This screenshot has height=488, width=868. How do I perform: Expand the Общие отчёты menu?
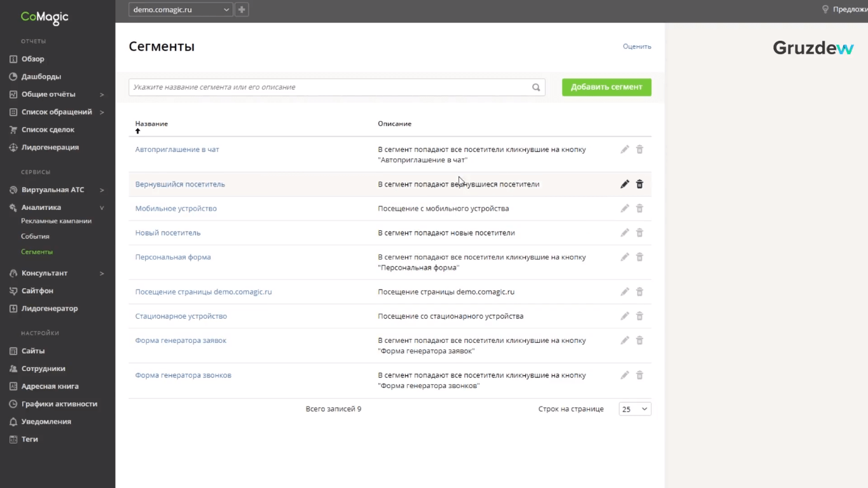coord(102,95)
